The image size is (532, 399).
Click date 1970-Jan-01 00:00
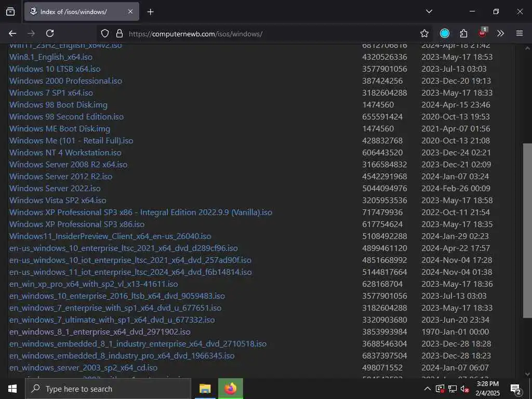tap(455, 332)
